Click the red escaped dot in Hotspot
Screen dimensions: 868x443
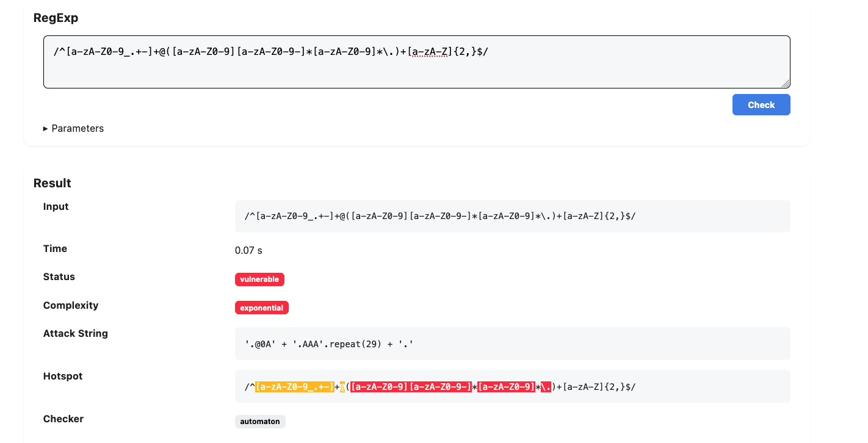(546, 387)
